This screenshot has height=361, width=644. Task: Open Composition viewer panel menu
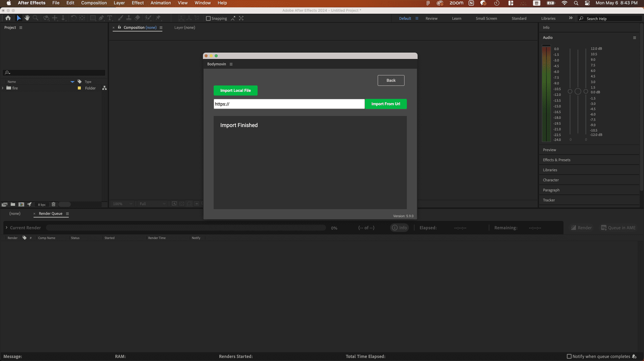[x=161, y=27]
